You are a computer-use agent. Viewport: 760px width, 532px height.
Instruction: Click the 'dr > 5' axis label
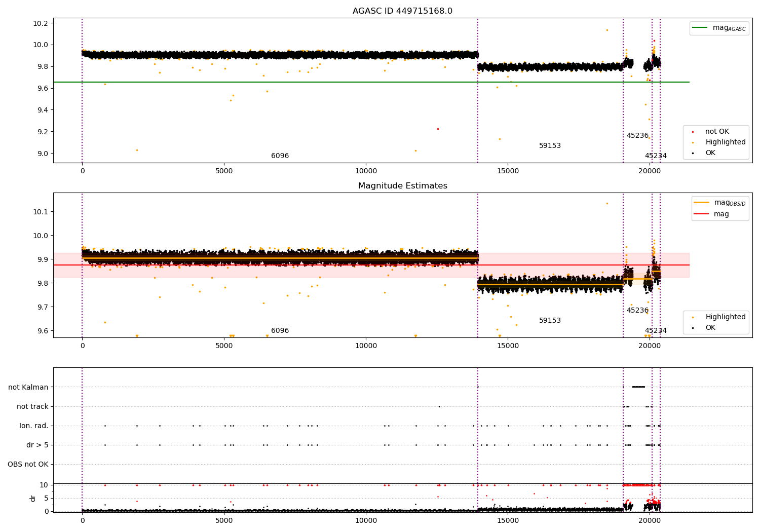[37, 445]
